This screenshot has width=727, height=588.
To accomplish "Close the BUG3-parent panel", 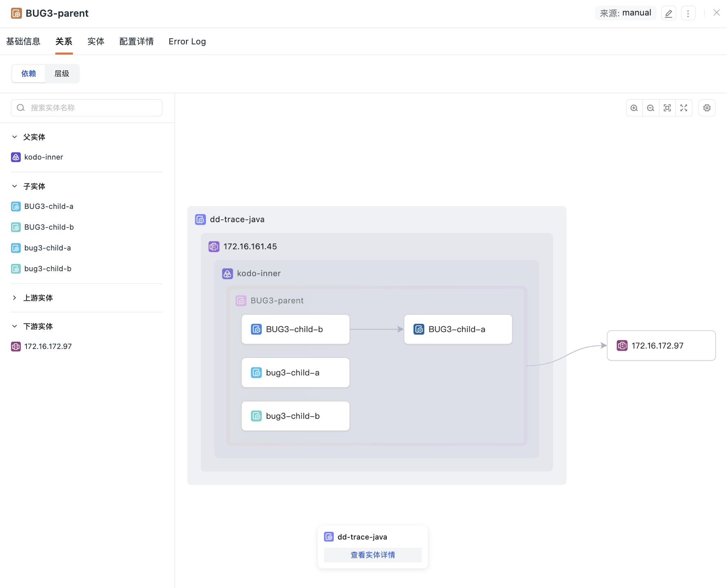I will 716,13.
